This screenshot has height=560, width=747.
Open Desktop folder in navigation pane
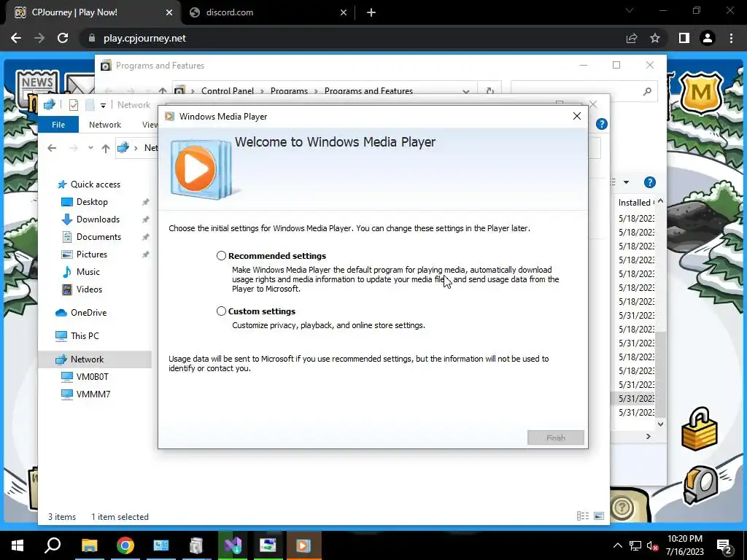point(92,202)
